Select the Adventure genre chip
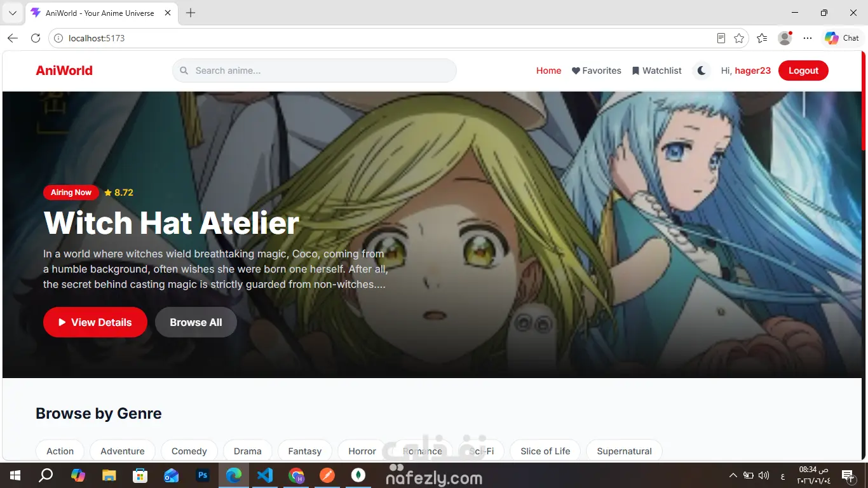868x488 pixels. 123,451
